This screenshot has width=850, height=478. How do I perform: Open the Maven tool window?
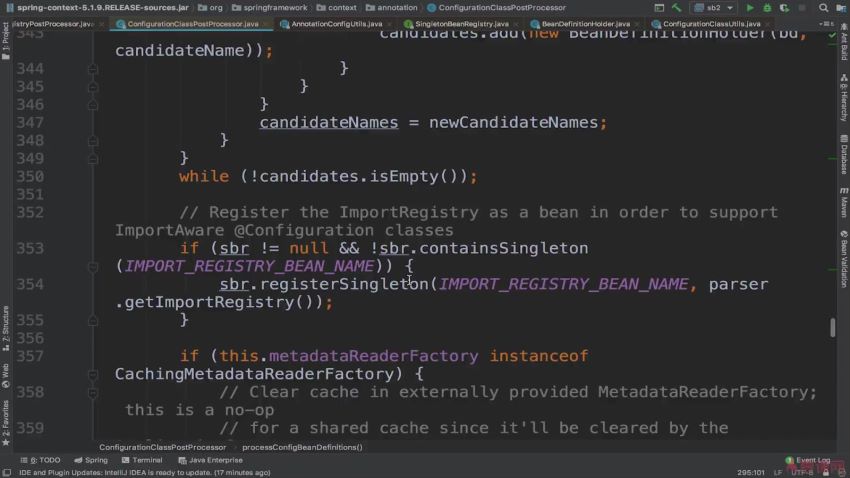843,206
